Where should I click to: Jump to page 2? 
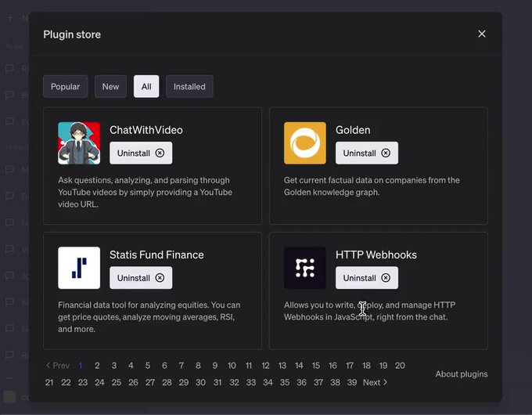97,366
